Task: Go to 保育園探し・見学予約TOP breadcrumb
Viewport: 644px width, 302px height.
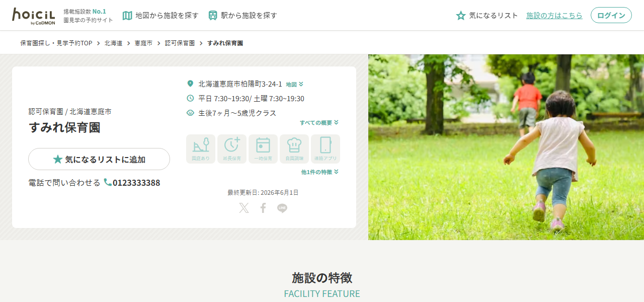Action: (x=56, y=43)
